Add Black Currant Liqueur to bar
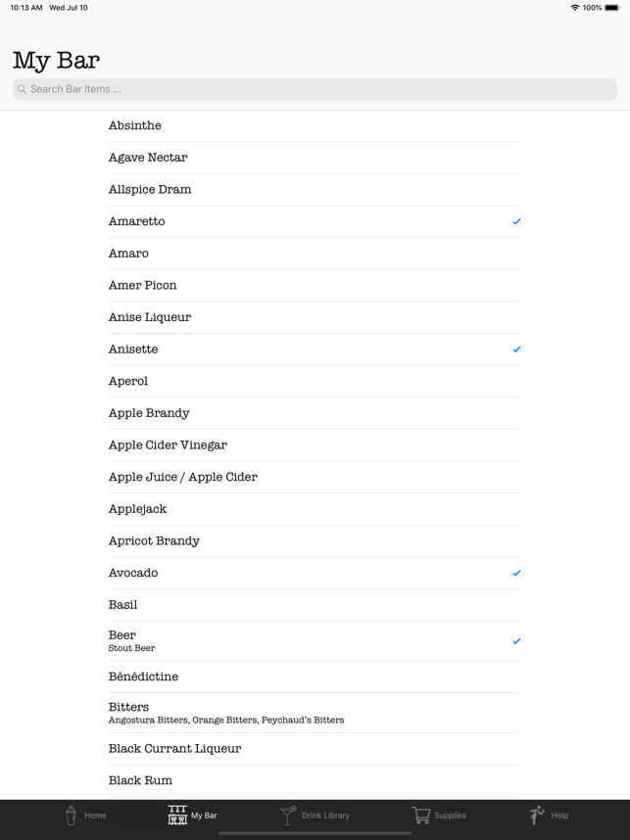This screenshot has width=630, height=840. 315,748
